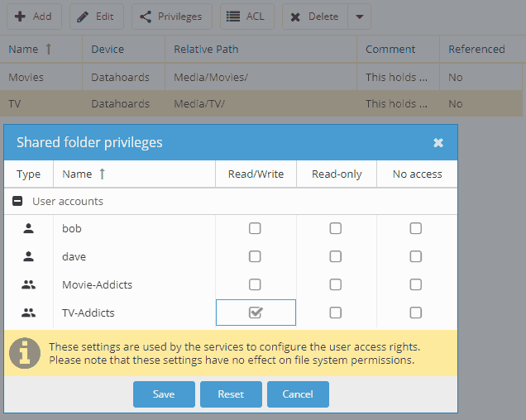Click the Edit pencil icon

[84, 17]
